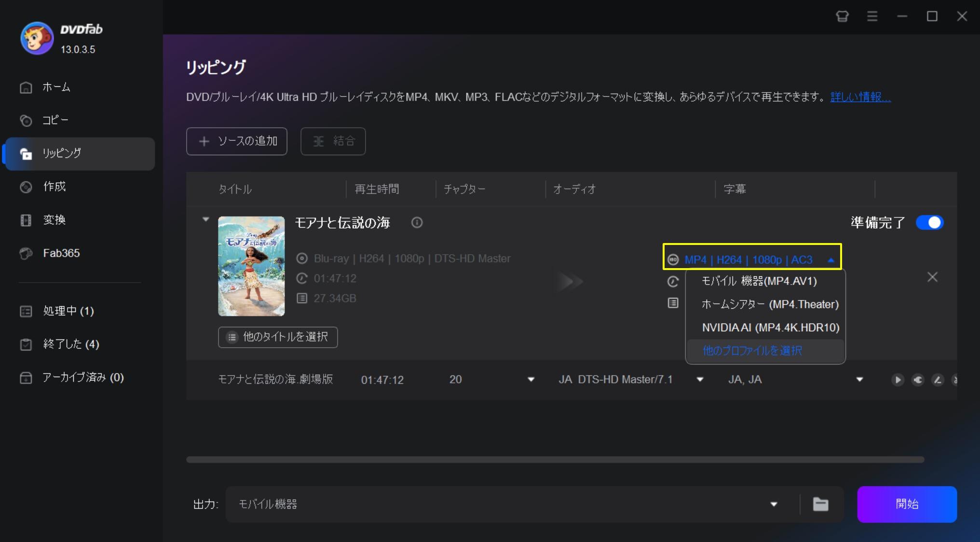The image size is (980, 542).
Task: Click the 01:47:12 duration in title row
Action: click(x=382, y=380)
